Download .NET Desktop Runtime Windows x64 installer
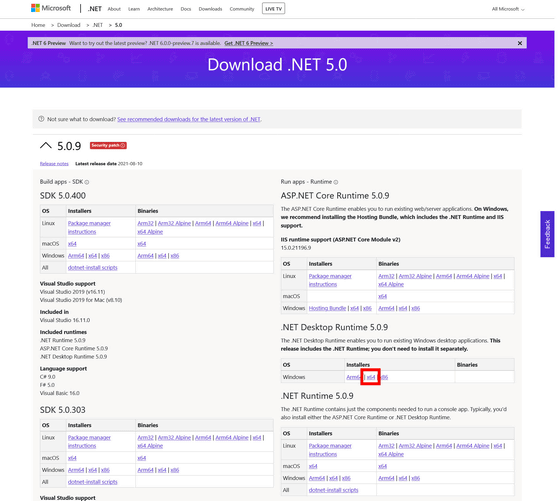 pyautogui.click(x=371, y=377)
